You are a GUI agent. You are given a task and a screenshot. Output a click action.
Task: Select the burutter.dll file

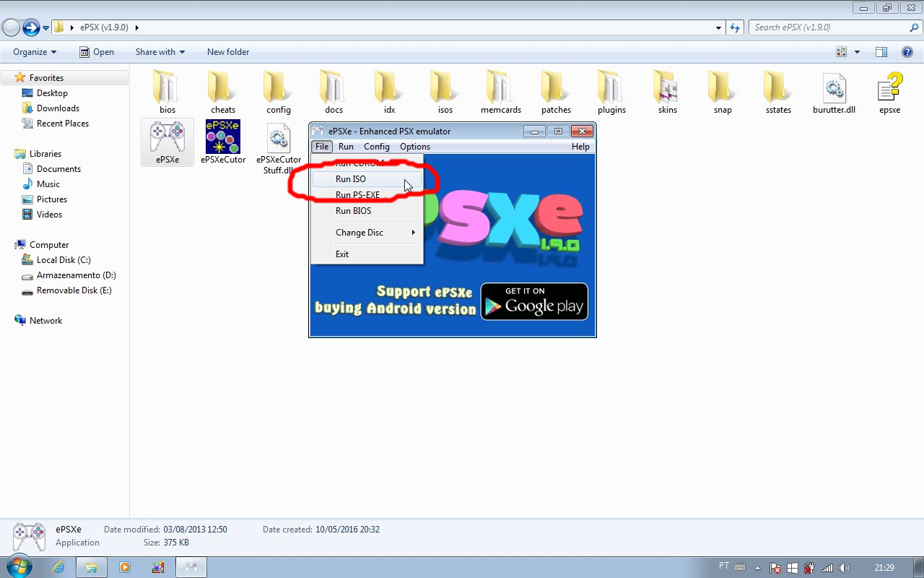(x=834, y=88)
